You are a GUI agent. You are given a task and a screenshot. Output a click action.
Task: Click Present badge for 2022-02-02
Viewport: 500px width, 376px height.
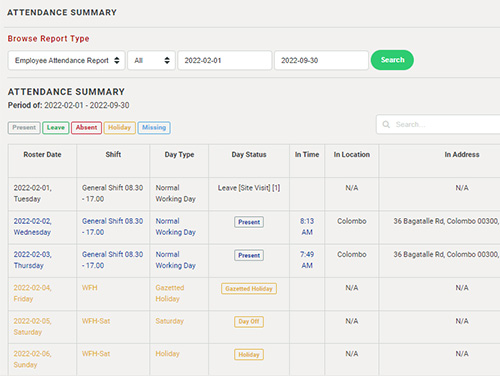249,222
